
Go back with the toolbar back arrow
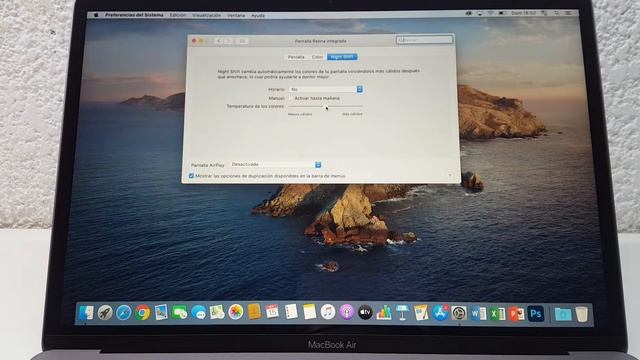click(219, 41)
